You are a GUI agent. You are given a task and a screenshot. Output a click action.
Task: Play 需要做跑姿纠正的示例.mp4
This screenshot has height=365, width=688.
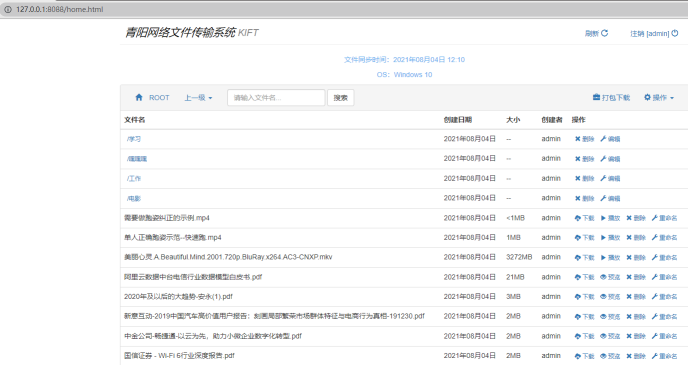[610, 218]
